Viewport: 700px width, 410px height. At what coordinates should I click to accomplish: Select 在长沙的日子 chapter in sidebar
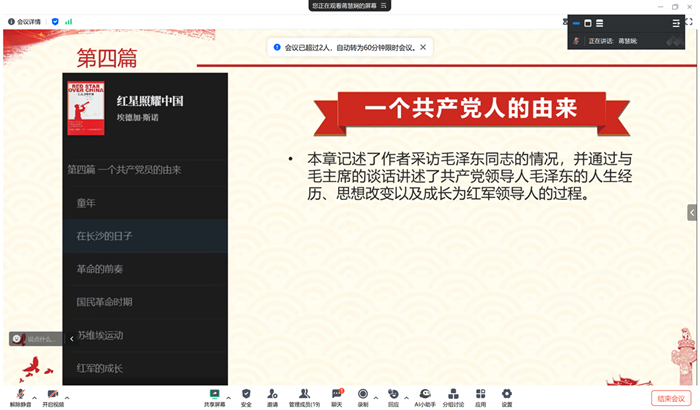pos(105,236)
